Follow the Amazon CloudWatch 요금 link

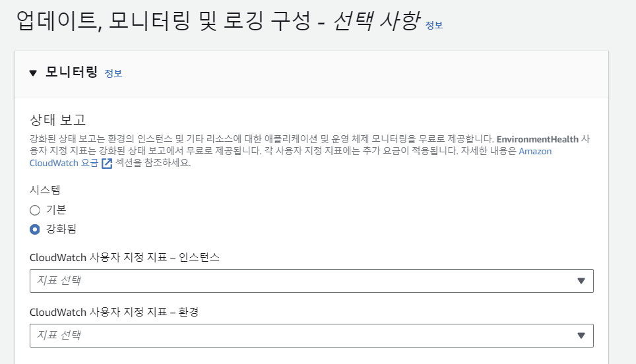(x=64, y=163)
